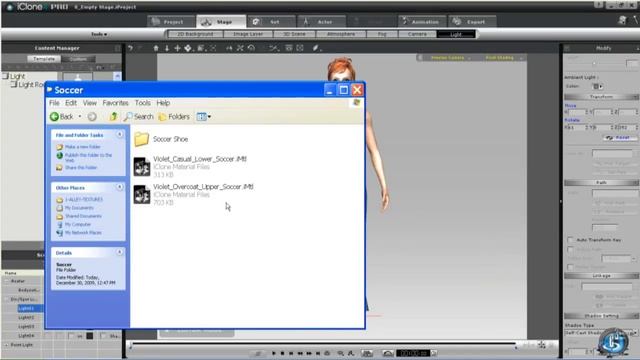Viewport: 640px width, 360px height.
Task: Click the downward arrow tool in iClone toolbar
Action: point(167,48)
